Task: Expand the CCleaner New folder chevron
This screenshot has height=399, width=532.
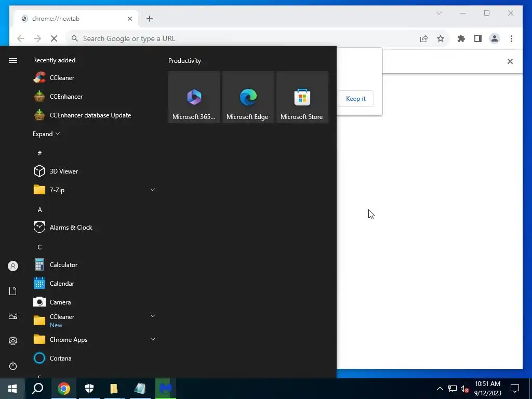Action: (x=153, y=316)
